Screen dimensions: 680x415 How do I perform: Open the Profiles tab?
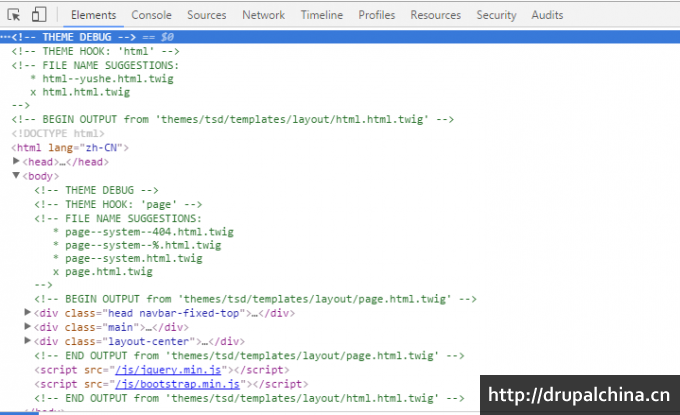click(x=376, y=15)
